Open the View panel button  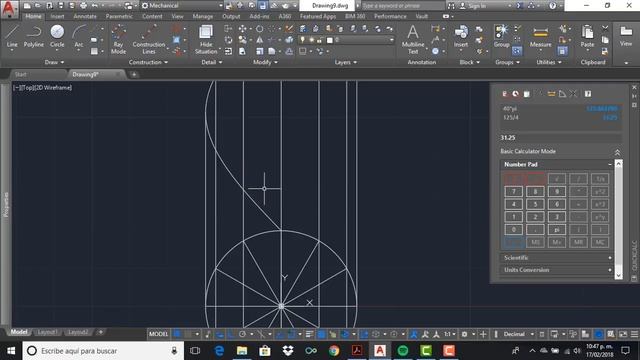coord(626,37)
